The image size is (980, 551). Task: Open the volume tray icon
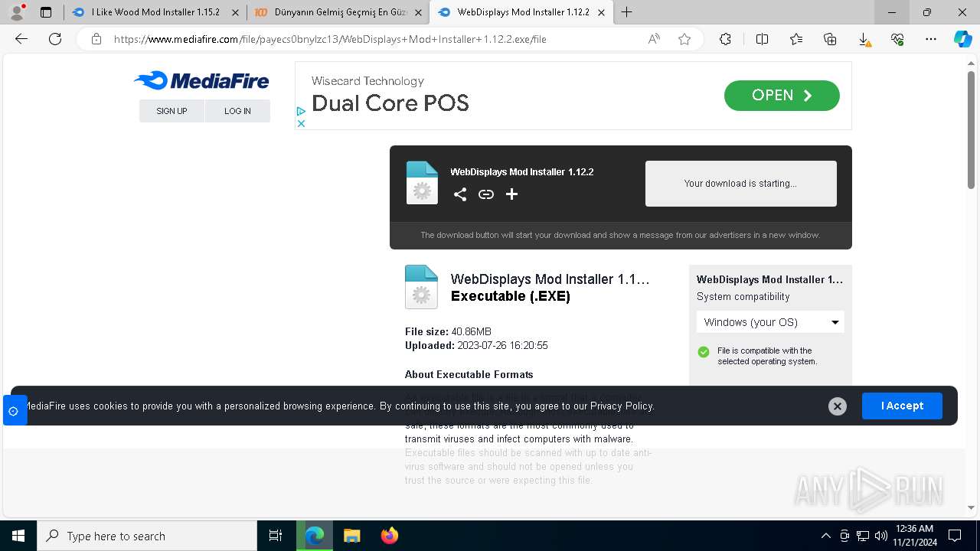[x=880, y=536]
